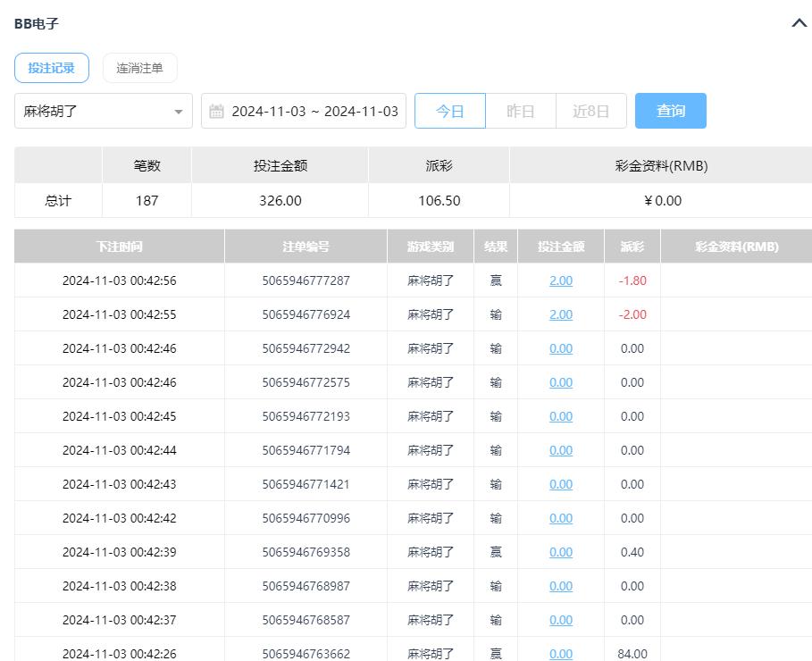Click the 2.00 link for order 5065946776924
The height and width of the screenshot is (661, 812).
(x=560, y=314)
